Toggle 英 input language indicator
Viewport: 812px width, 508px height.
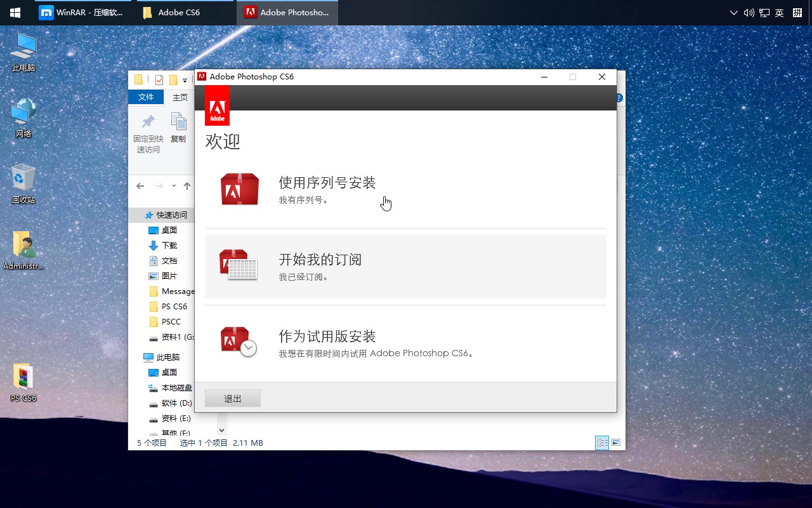click(x=780, y=13)
